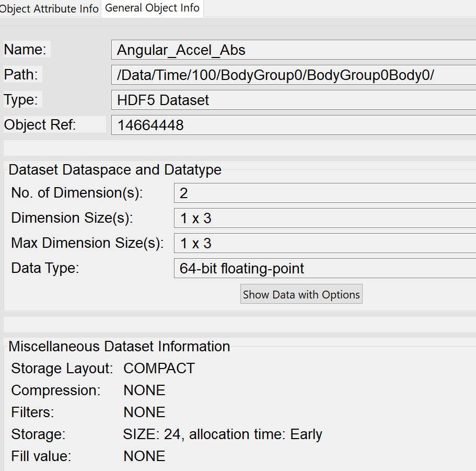Click the Miscellaneous Dataset Information heading
The height and width of the screenshot is (471, 476).
(x=119, y=347)
